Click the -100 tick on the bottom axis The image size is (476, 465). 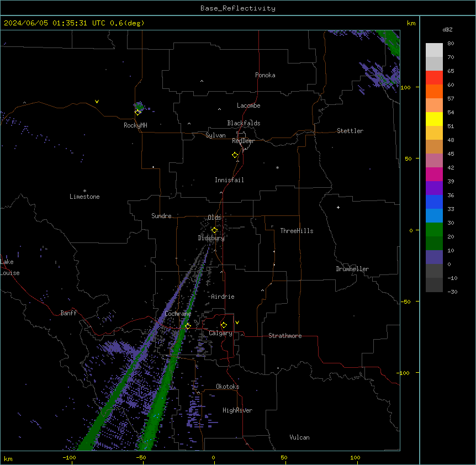[70, 457]
